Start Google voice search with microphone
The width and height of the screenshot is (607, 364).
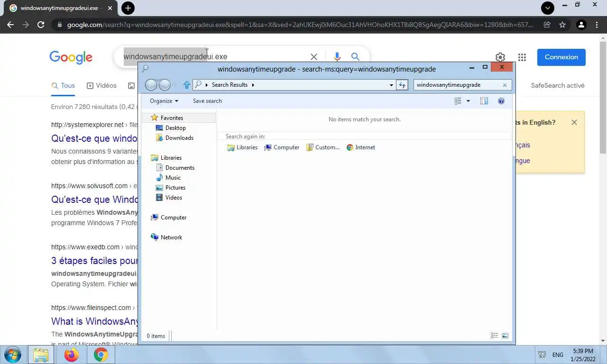(x=337, y=57)
